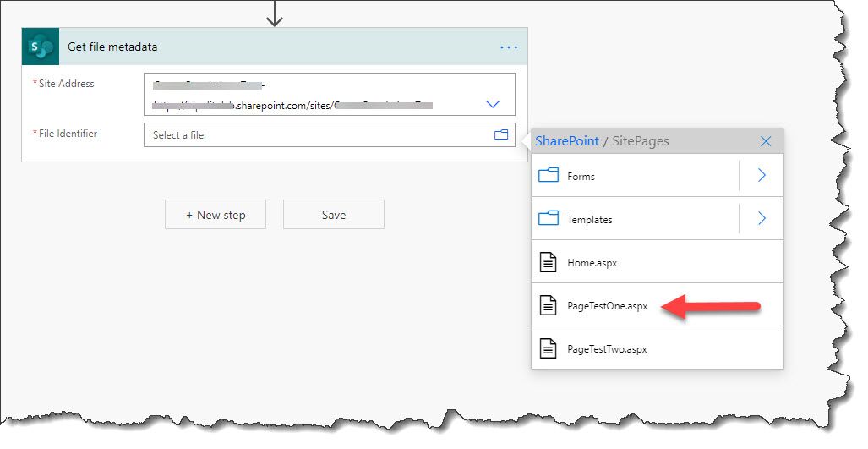Open the ellipsis menu on Get file metadata

(508, 47)
